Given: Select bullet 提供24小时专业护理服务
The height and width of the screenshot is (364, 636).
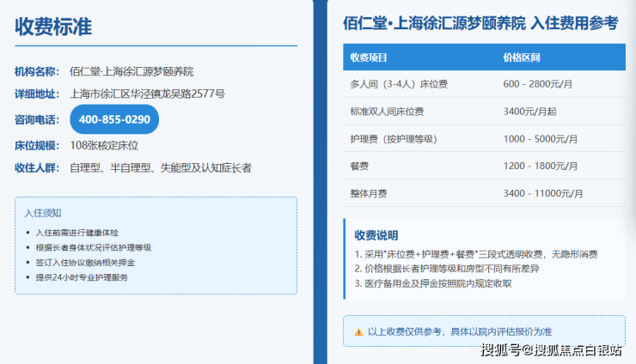Looking at the screenshot, I should click(82, 277).
